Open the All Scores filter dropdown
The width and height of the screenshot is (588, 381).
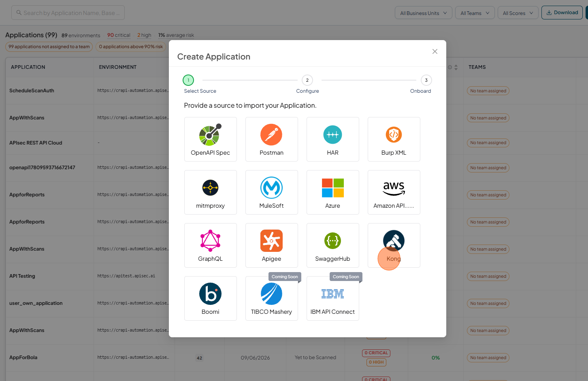(x=518, y=13)
